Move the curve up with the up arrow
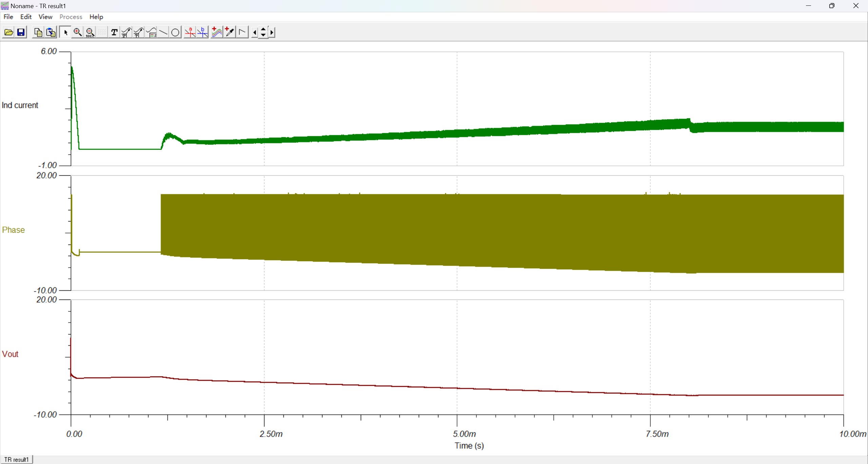This screenshot has height=464, width=868. click(263, 30)
